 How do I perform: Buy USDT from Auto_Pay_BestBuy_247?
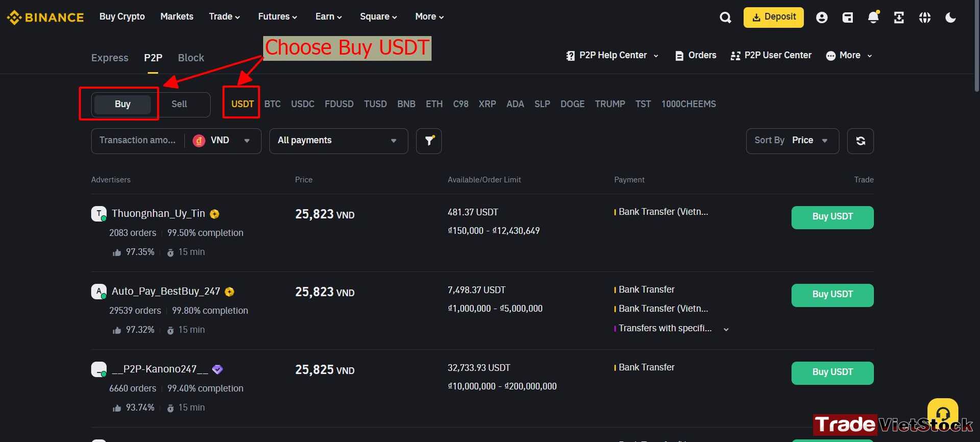coord(832,295)
